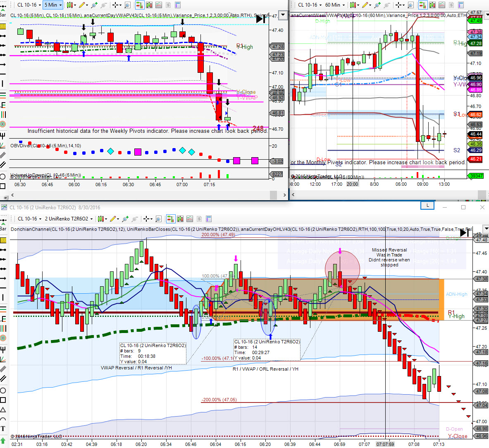Zoom out on the 60 Min chart
Viewport: 489px width, 448px height.
pos(387,5)
